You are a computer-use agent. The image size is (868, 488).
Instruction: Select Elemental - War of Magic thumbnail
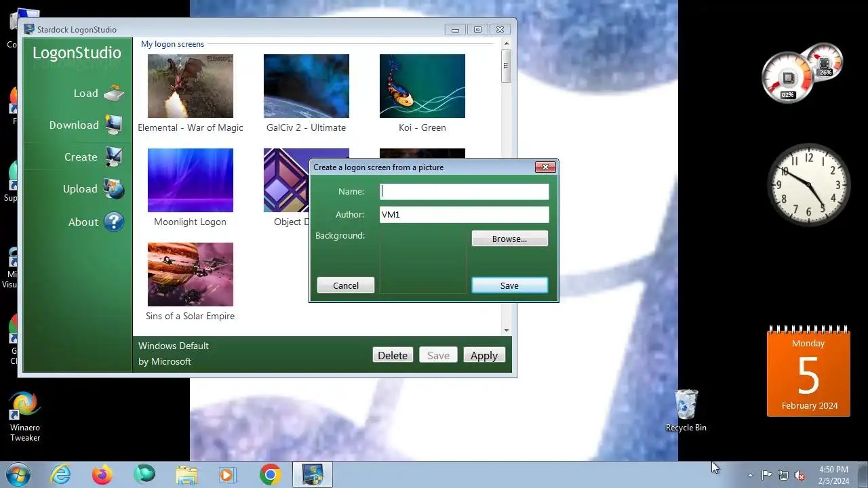coord(191,86)
